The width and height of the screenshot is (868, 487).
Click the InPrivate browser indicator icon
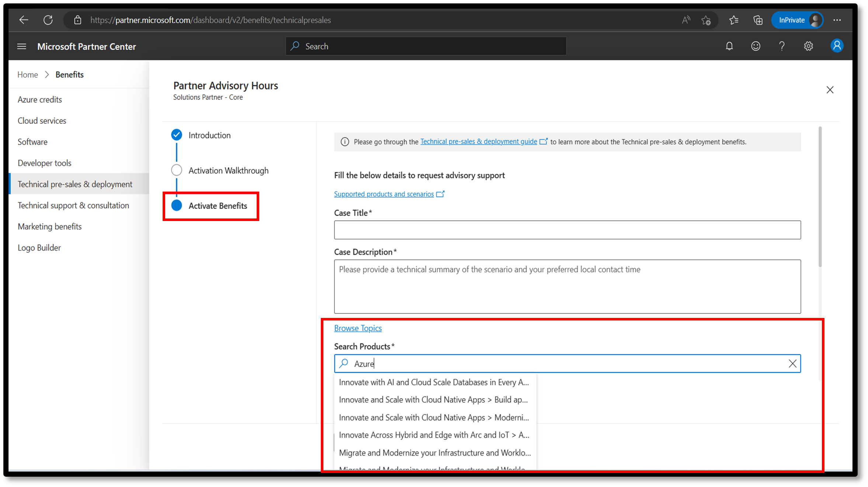[x=797, y=20]
